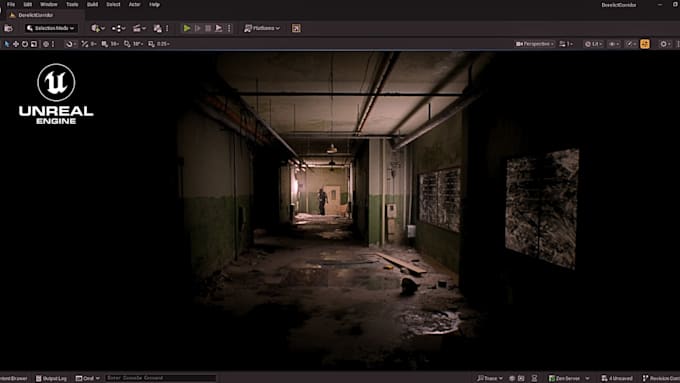Choose the rotate tool
The image size is (680, 383).
pos(25,44)
